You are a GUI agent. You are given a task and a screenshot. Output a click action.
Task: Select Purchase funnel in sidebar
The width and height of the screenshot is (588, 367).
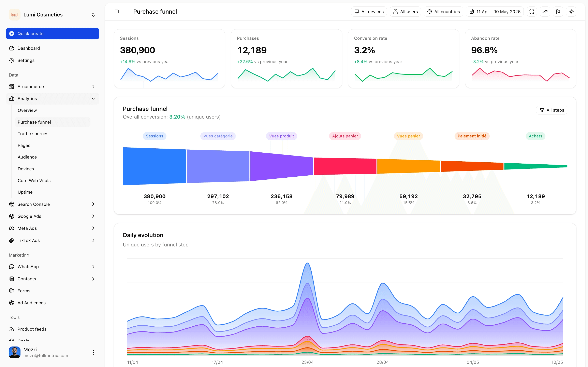point(53,122)
